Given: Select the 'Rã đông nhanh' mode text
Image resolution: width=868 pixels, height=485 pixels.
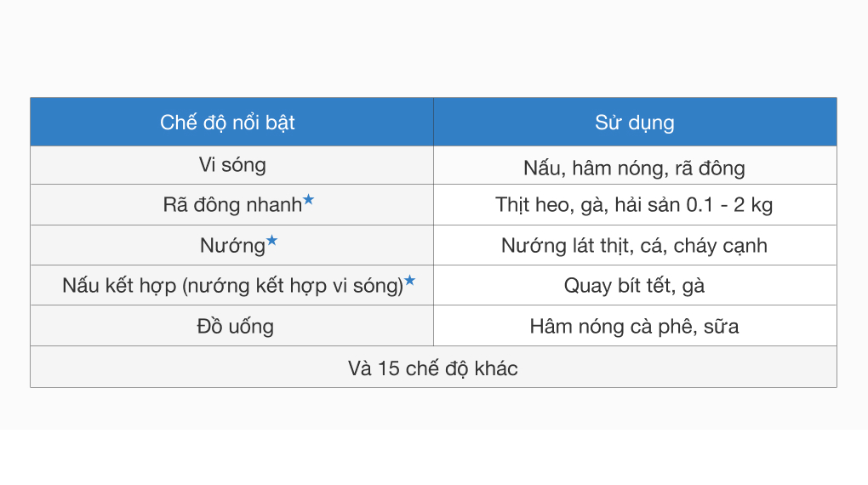Looking at the screenshot, I should click(x=232, y=205).
